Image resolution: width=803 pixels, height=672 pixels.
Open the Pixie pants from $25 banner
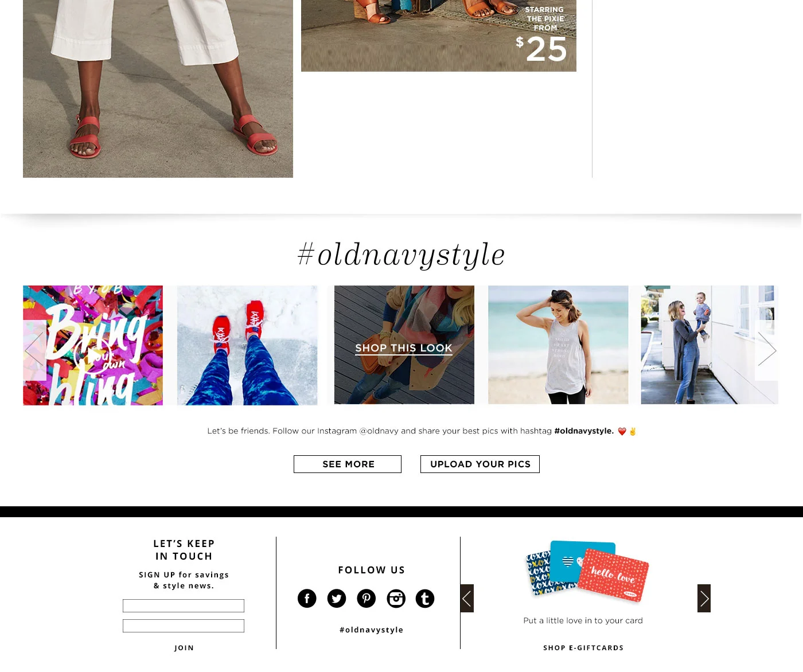439,36
